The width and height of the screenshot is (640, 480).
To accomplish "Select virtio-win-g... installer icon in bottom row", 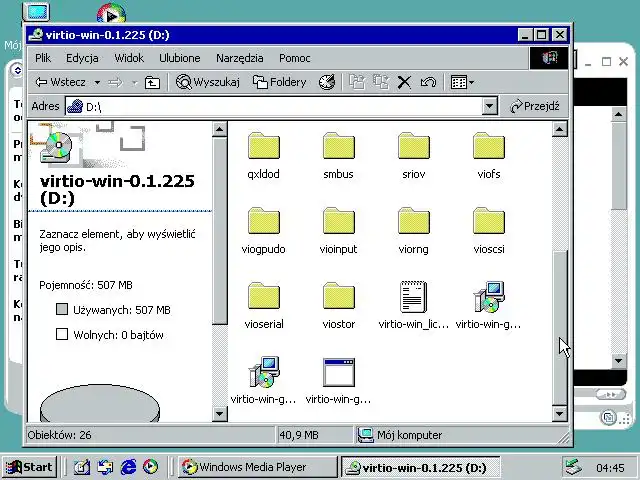I will click(264, 372).
